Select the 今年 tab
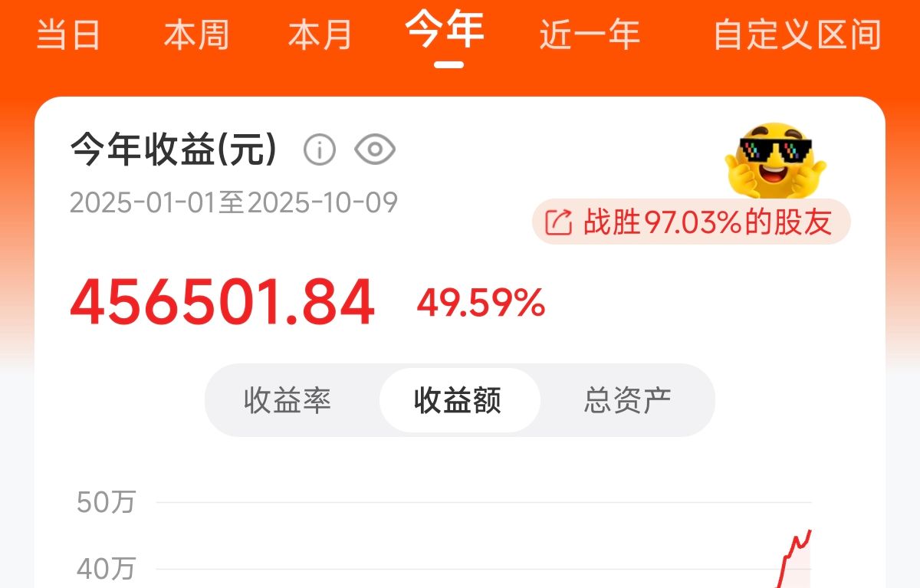This screenshot has height=588, width=920. click(x=445, y=29)
